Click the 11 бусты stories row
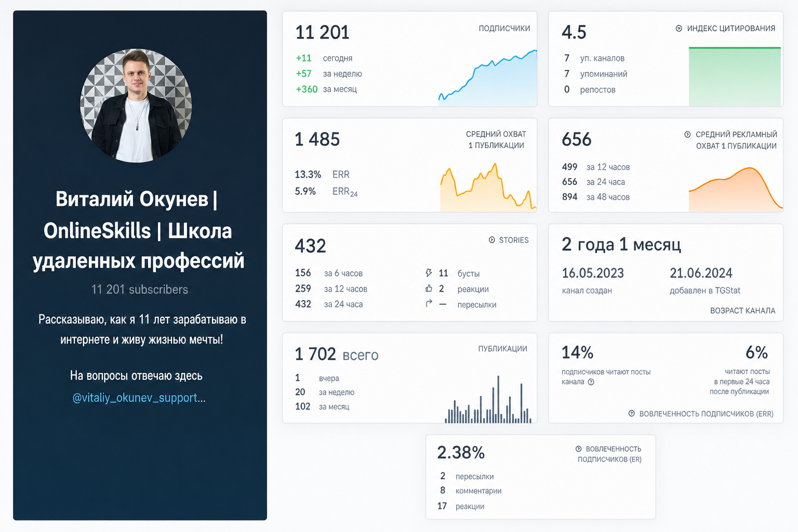The height and width of the screenshot is (532, 798). tap(453, 273)
